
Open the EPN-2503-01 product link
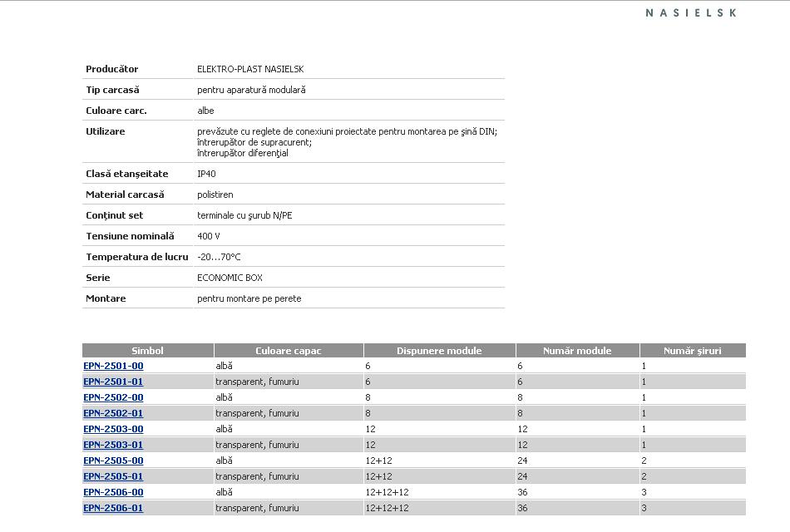tap(113, 445)
